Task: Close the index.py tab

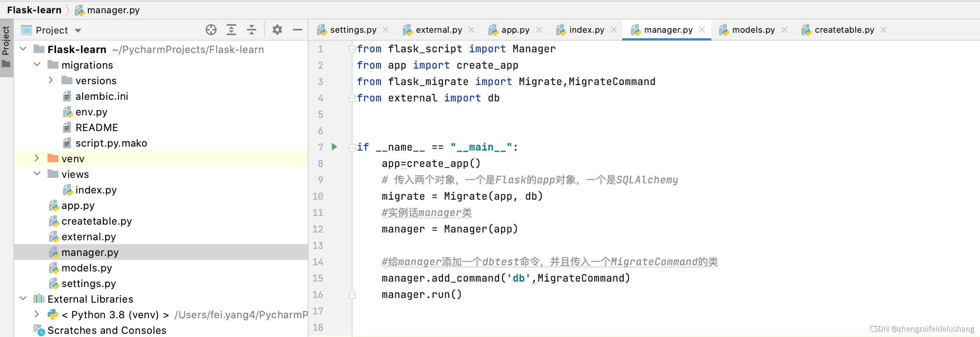Action: (x=614, y=30)
